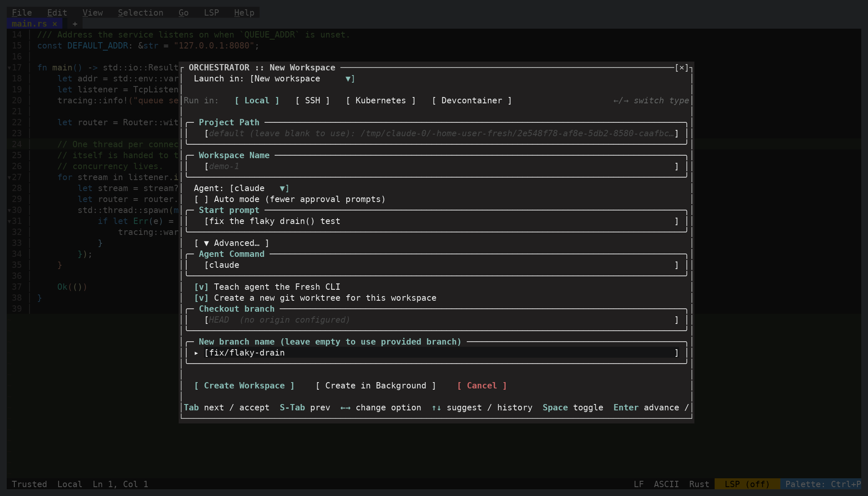Switch to the main.rs tab

point(29,24)
